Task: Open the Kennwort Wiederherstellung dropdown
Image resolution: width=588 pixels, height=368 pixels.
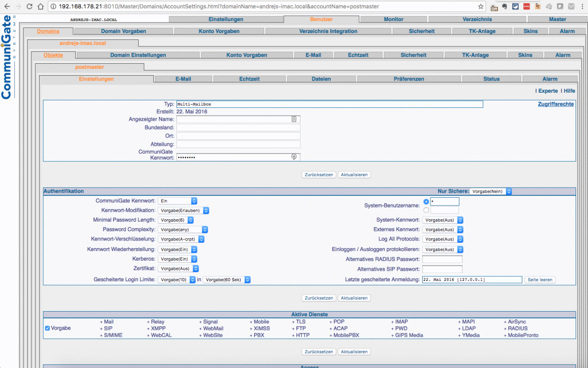Action: pos(177,250)
